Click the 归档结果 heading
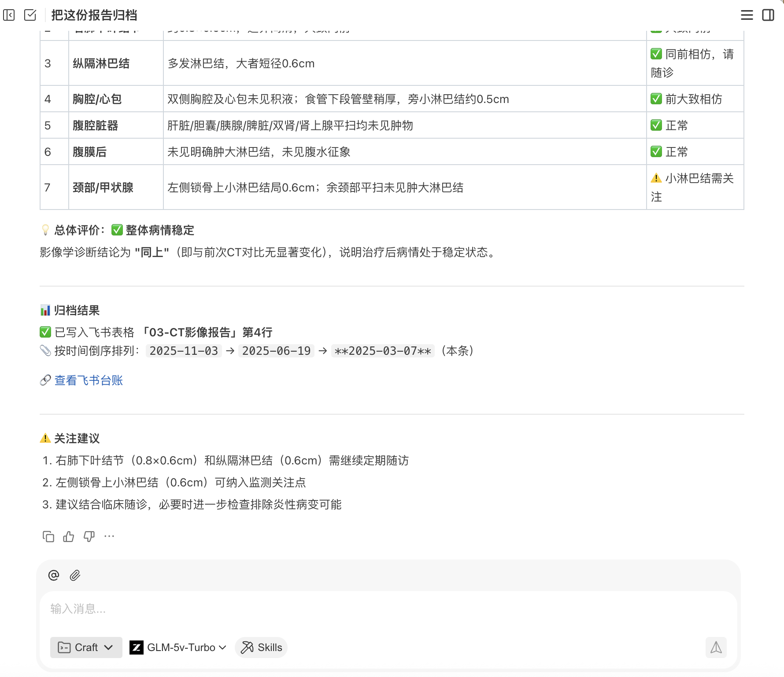The height and width of the screenshot is (677, 784). pyautogui.click(x=70, y=310)
